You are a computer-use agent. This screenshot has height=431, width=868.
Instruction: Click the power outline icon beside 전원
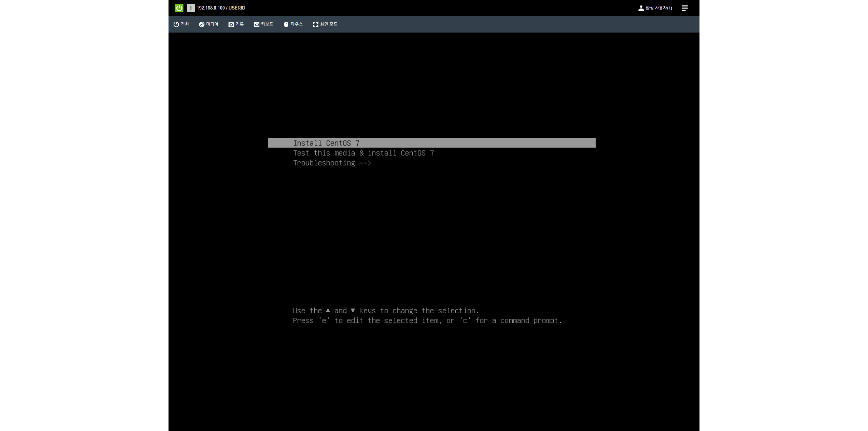click(176, 24)
